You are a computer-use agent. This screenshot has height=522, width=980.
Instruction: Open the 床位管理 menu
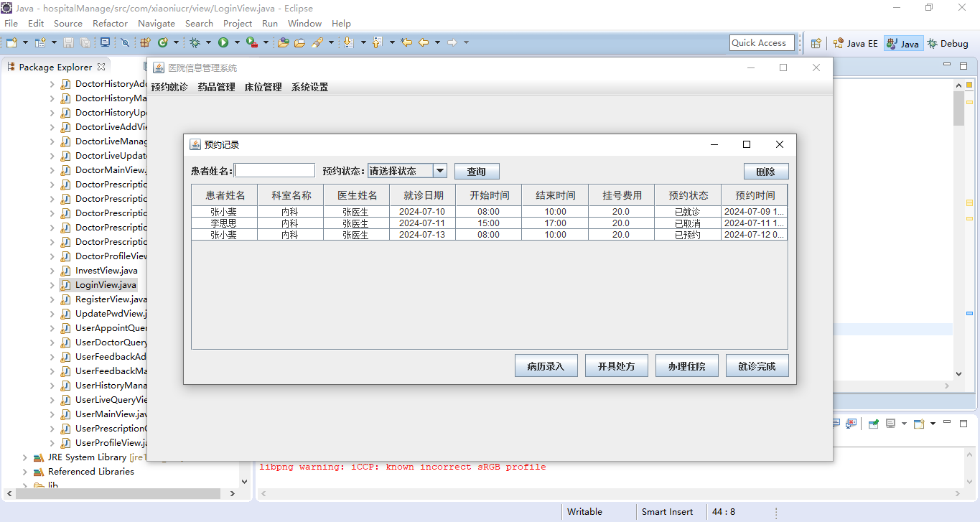point(263,88)
